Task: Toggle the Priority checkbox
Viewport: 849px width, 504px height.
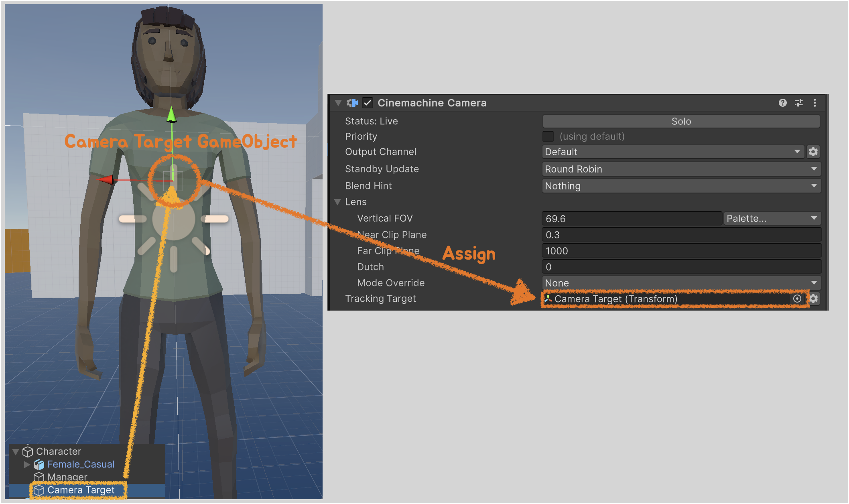Action: pyautogui.click(x=548, y=136)
